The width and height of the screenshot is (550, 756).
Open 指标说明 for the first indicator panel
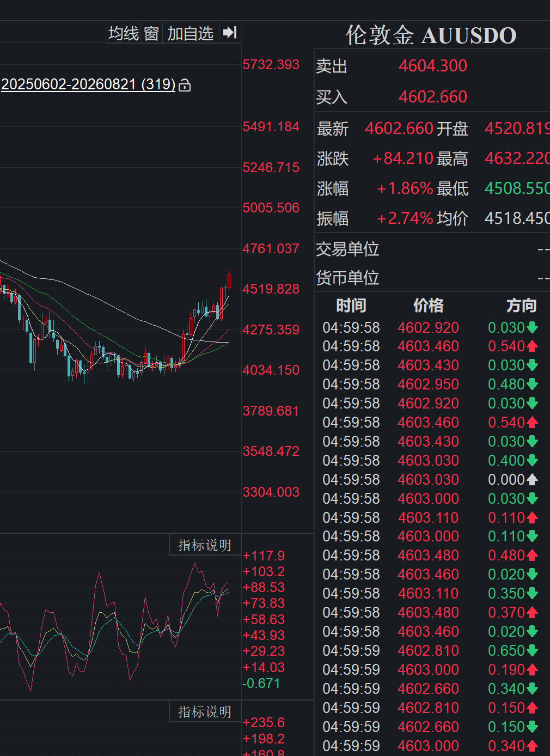click(205, 545)
